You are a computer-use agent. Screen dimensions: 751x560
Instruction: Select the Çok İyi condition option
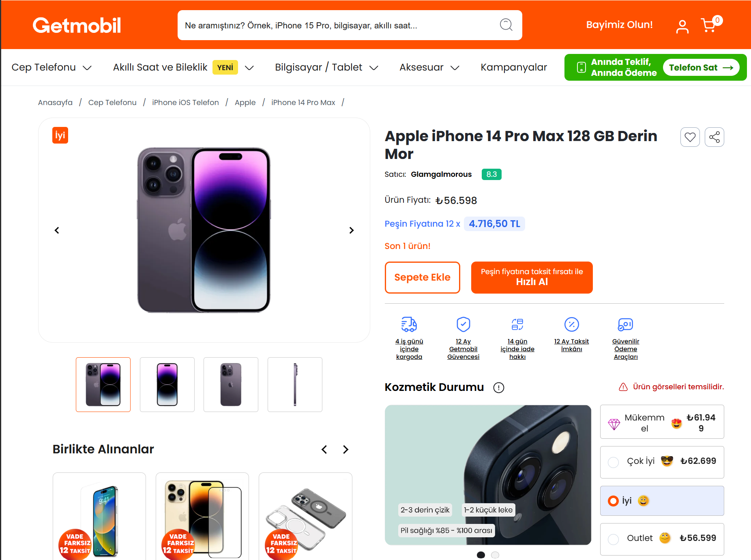[x=614, y=462]
